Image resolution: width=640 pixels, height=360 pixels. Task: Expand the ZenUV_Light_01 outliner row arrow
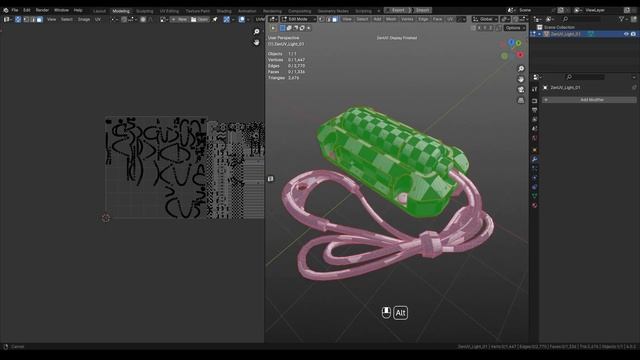(x=539, y=34)
